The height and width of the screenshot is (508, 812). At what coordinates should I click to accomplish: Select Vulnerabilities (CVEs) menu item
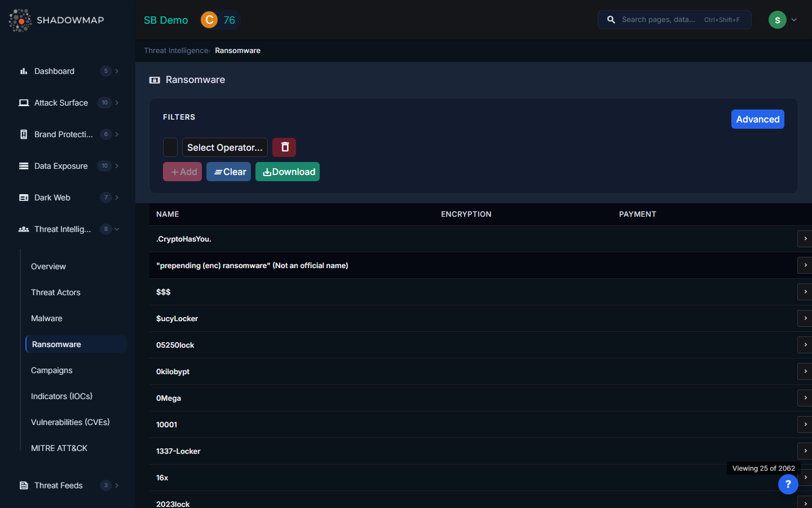click(70, 422)
